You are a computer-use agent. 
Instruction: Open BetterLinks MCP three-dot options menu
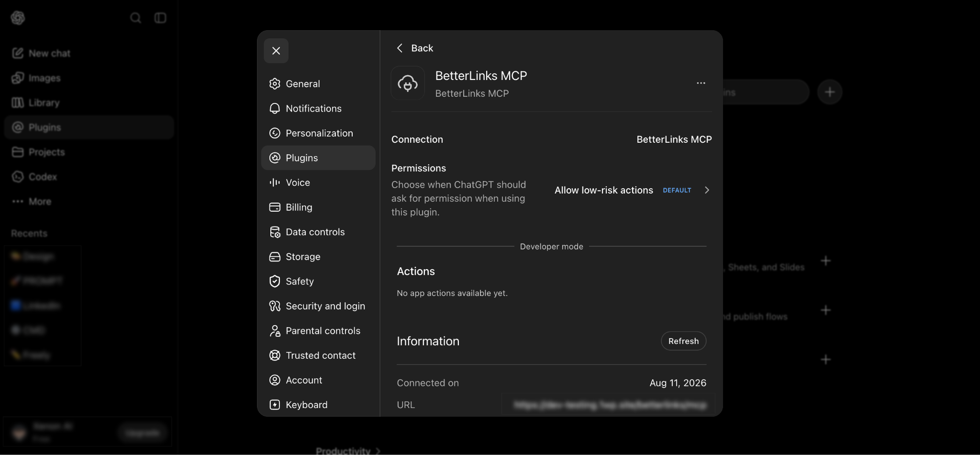point(701,83)
